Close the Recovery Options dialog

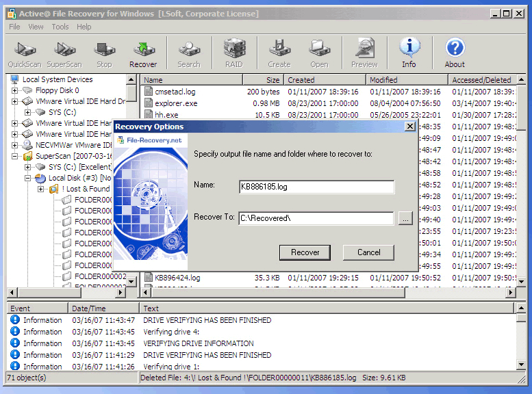pos(410,127)
